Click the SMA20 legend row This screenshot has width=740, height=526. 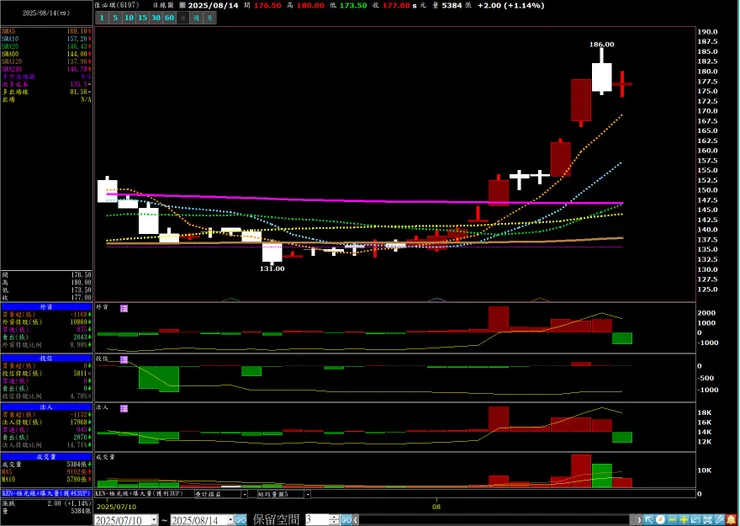pyautogui.click(x=46, y=46)
